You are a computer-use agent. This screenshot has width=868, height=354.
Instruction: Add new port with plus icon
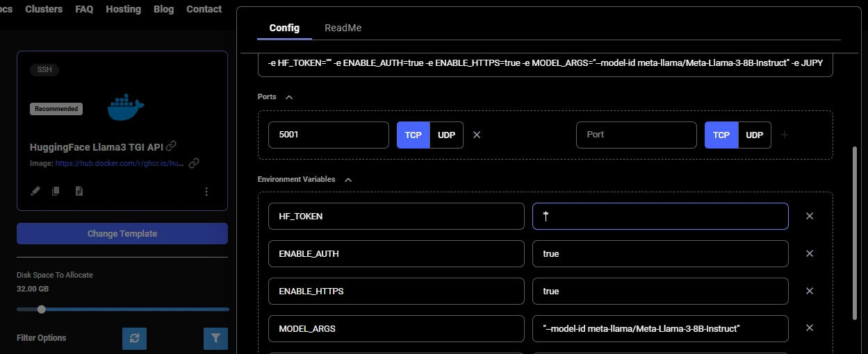pos(785,135)
